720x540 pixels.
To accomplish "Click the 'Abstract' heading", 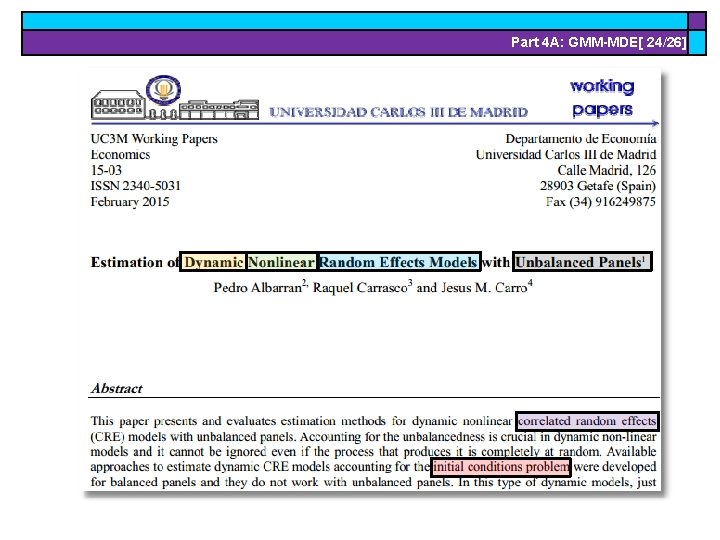I will 117,388.
